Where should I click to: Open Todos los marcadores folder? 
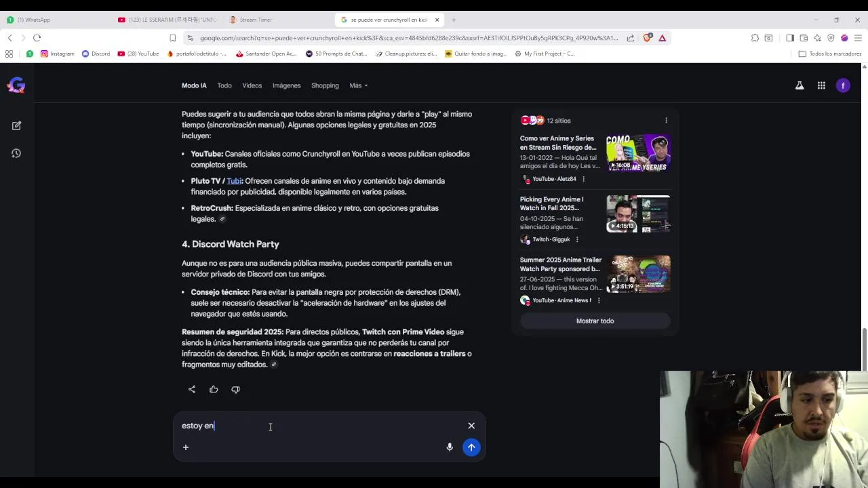coord(830,54)
